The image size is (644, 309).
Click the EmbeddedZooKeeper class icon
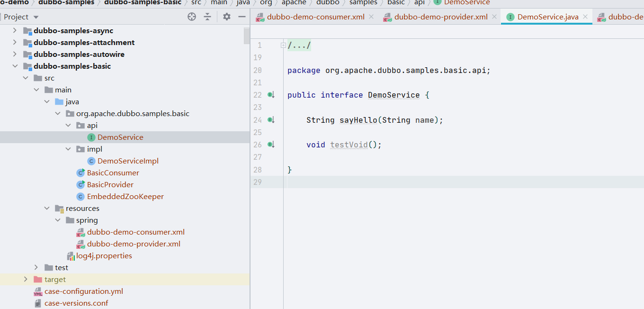(x=80, y=196)
